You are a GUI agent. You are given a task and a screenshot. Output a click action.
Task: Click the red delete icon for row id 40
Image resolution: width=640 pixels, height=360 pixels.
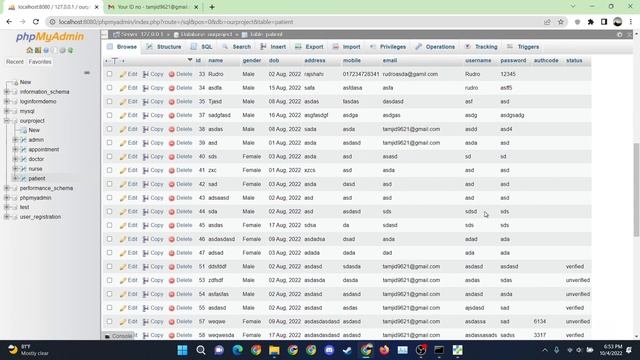click(172, 157)
